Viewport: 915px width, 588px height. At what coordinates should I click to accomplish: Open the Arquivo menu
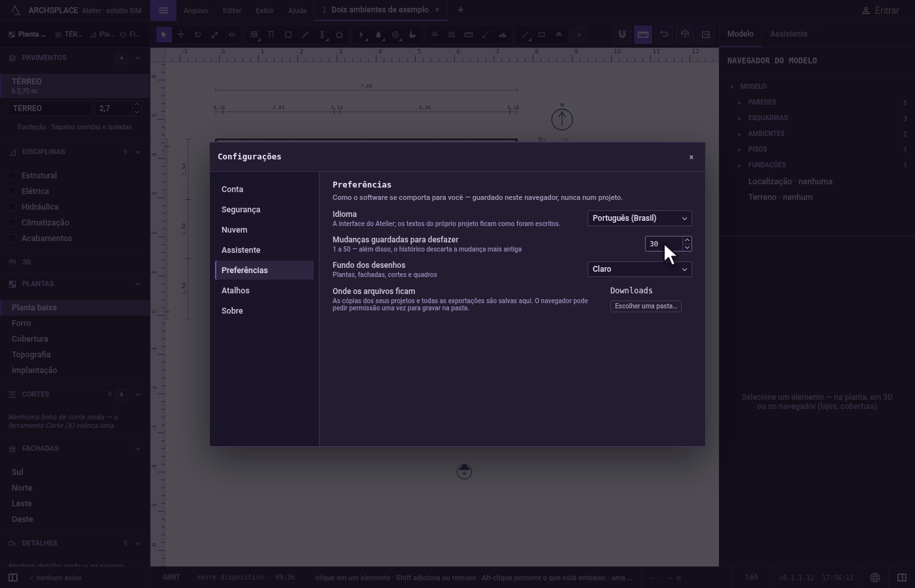[x=196, y=10]
